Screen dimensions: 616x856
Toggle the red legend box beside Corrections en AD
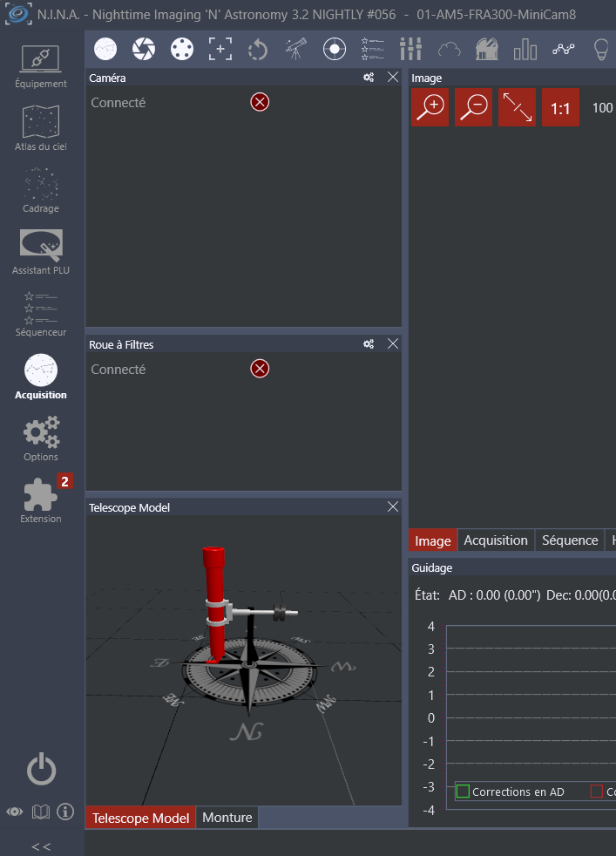(596, 791)
